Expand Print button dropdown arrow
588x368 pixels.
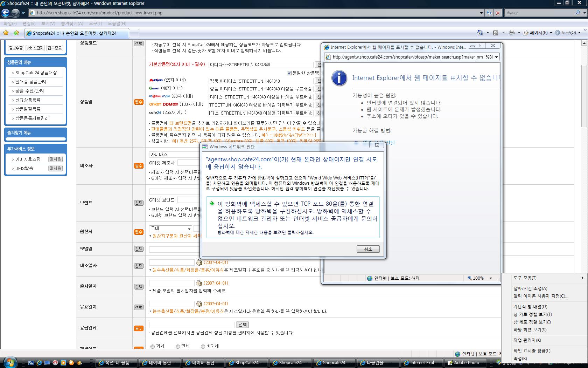pyautogui.click(x=519, y=33)
